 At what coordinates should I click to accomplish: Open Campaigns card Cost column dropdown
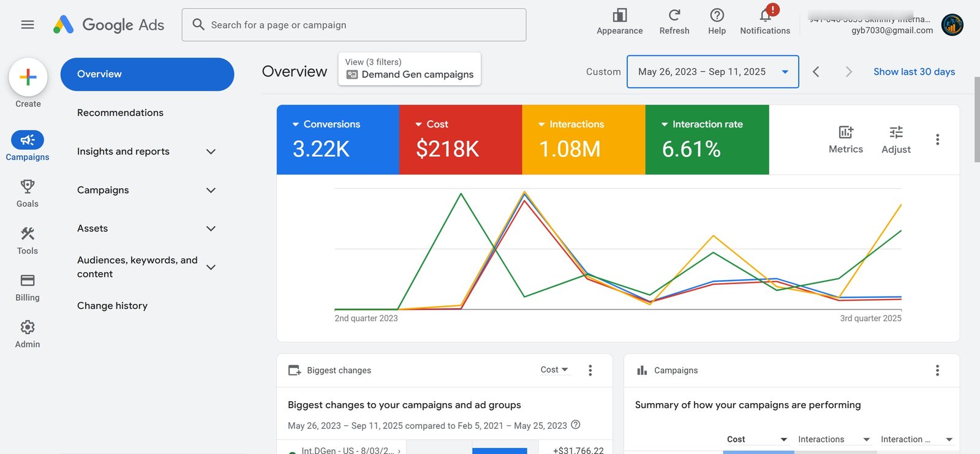756,439
